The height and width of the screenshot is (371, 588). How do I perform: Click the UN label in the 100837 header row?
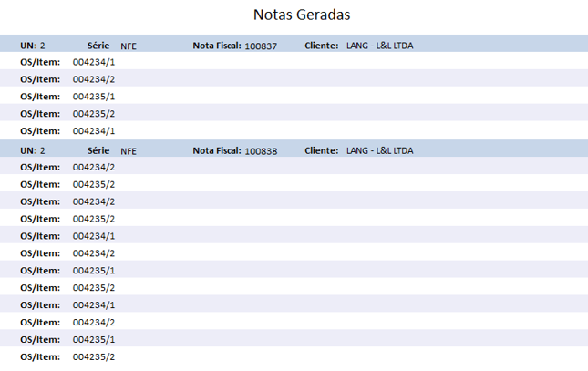27,45
